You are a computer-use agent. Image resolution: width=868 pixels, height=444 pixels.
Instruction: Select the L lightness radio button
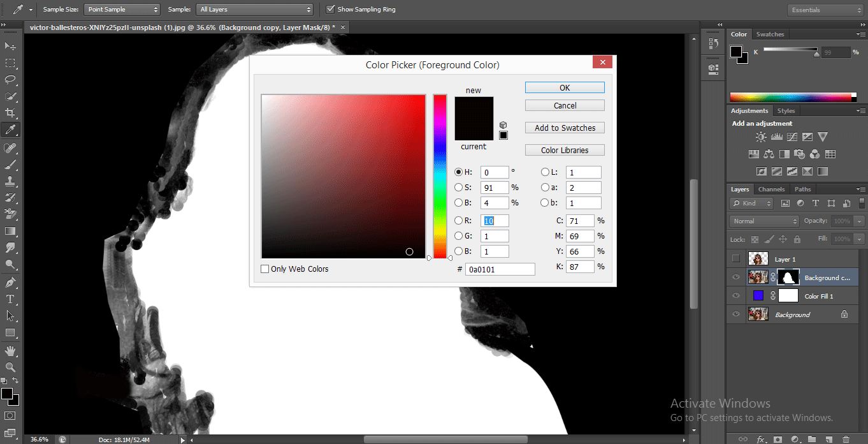[x=545, y=172]
